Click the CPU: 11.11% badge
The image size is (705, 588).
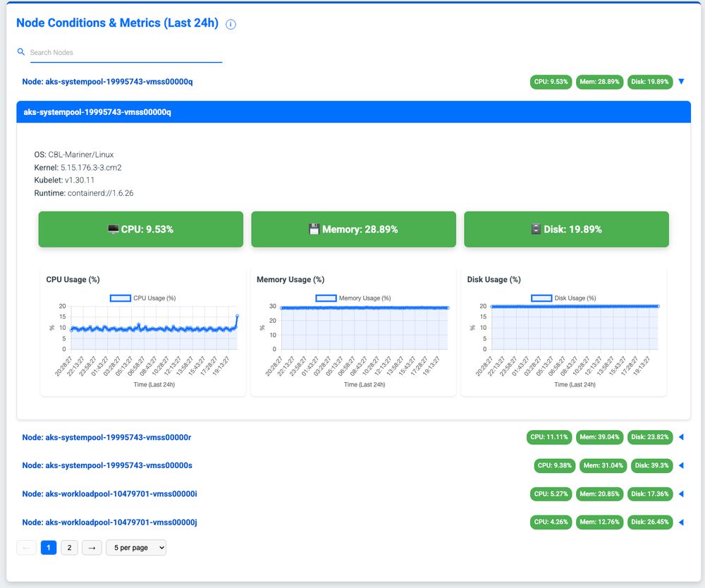point(549,437)
